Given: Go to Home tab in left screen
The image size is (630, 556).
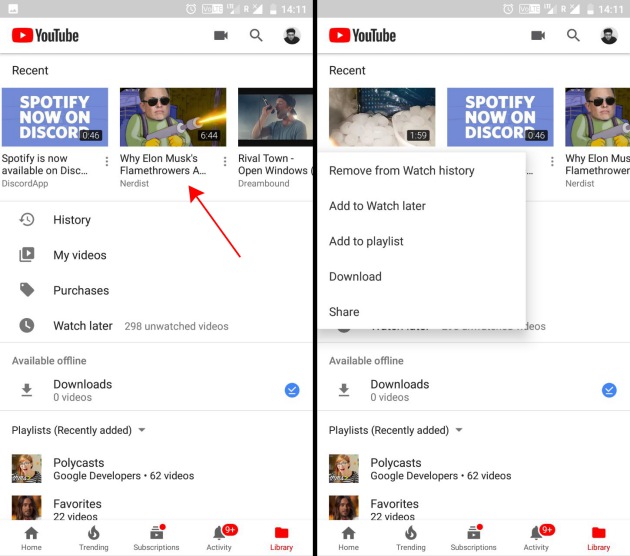Looking at the screenshot, I should click(31, 538).
